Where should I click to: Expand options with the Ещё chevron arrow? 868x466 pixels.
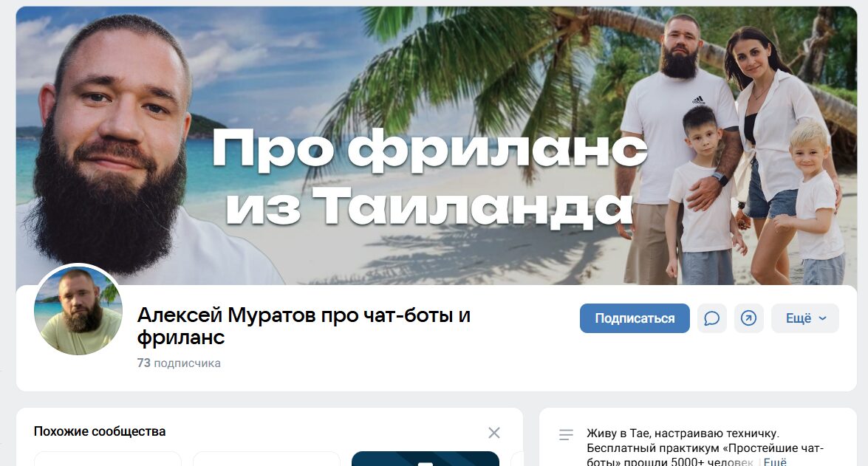[823, 318]
